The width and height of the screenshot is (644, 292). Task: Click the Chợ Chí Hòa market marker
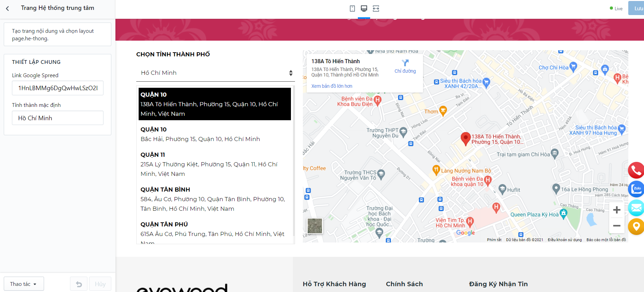(x=573, y=66)
